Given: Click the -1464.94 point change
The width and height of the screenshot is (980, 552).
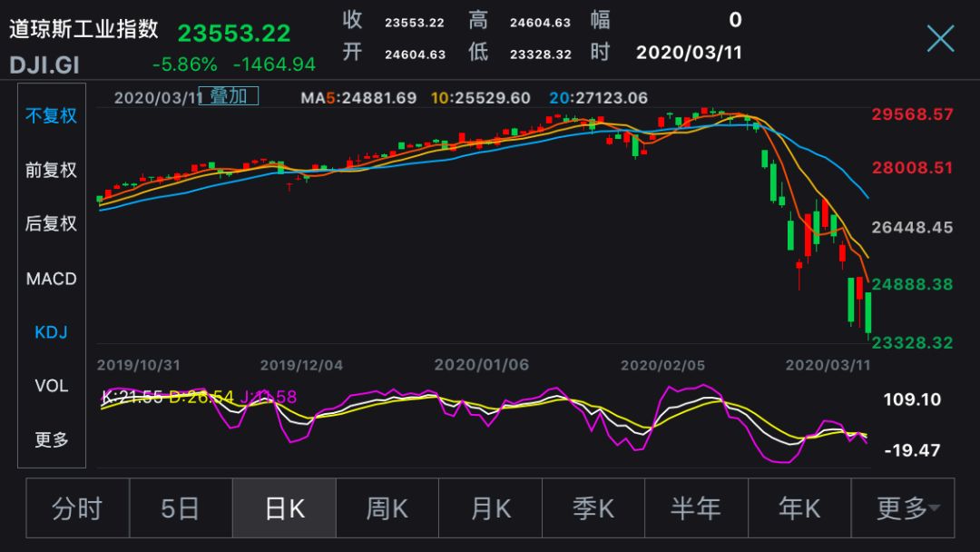Looking at the screenshot, I should tap(274, 64).
